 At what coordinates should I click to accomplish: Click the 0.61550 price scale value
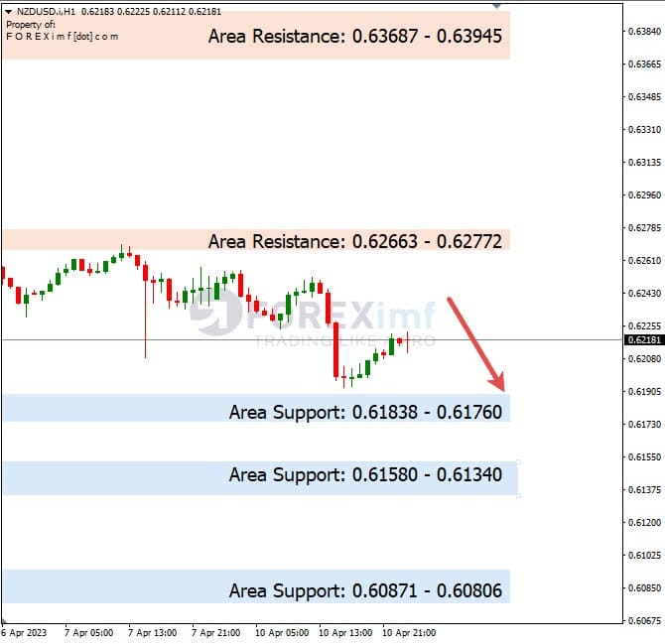(644, 457)
